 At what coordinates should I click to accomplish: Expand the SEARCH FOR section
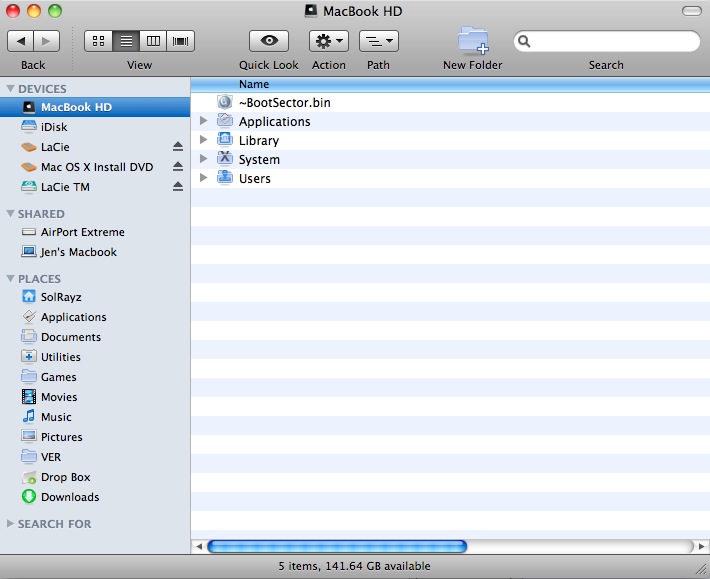(x=10, y=524)
